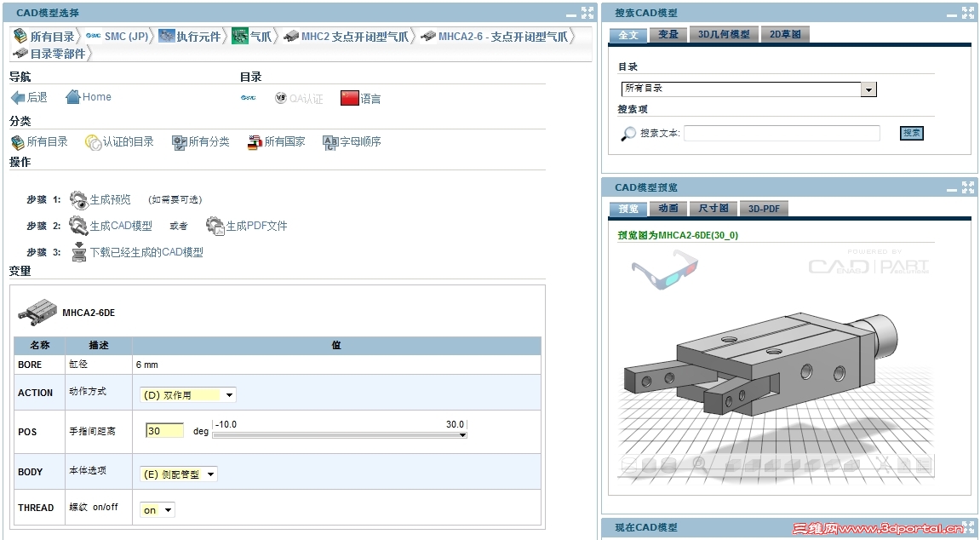Switch to the 2D草图 tab
The width and height of the screenshot is (980, 540).
[x=785, y=35]
